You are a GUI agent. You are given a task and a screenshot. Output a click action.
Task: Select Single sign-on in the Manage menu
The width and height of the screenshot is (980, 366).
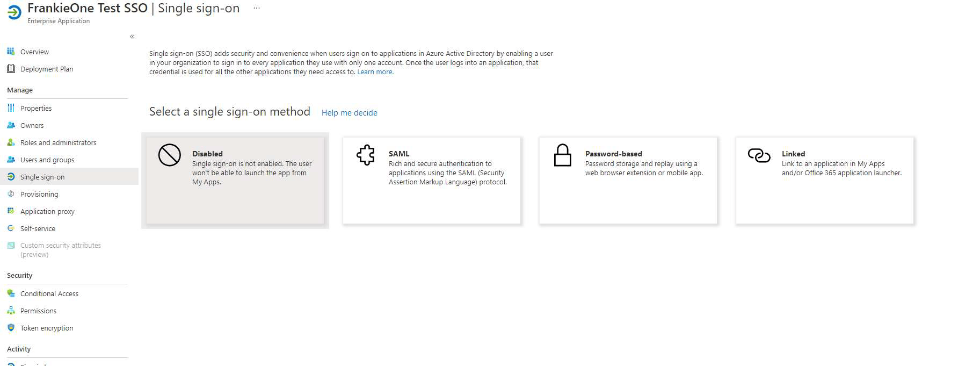coord(42,177)
